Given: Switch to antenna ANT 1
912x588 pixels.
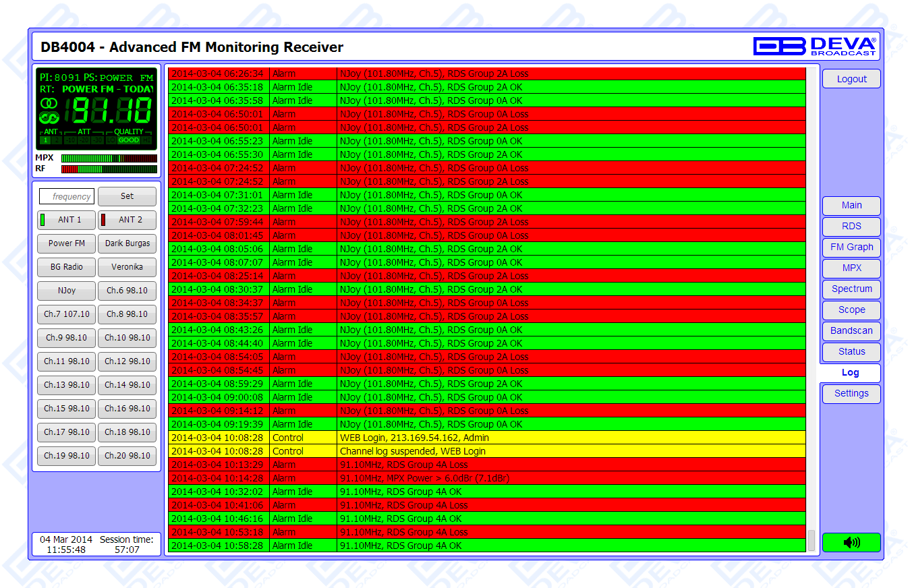Looking at the screenshot, I should 66,220.
